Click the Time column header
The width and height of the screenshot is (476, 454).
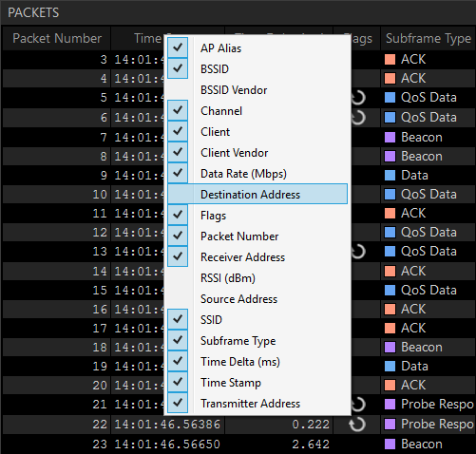[148, 38]
